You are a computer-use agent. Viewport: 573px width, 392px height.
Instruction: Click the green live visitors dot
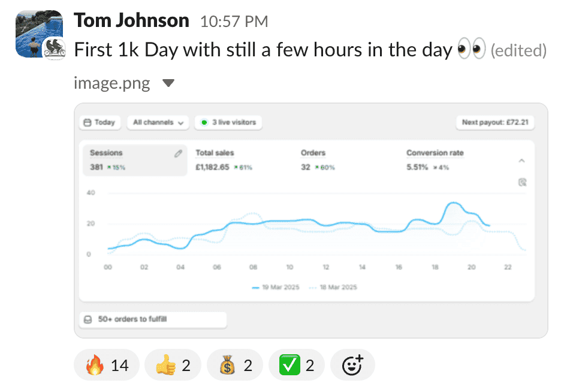click(204, 122)
